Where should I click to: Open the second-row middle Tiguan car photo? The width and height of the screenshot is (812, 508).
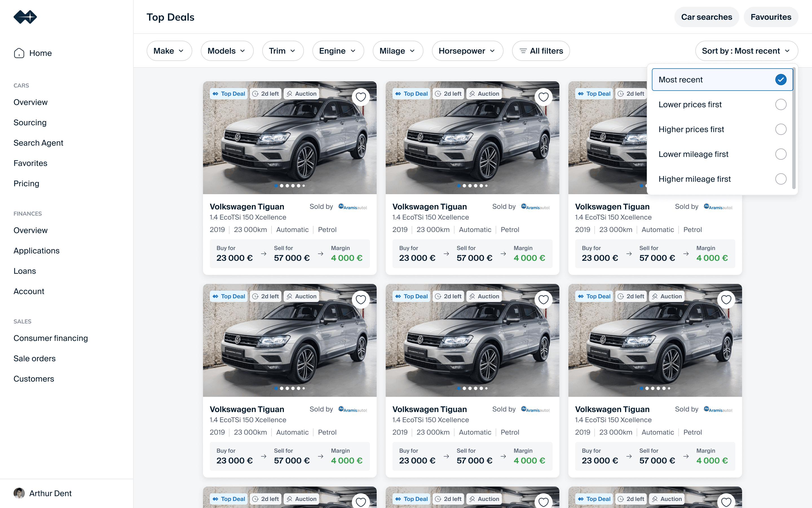point(472,340)
